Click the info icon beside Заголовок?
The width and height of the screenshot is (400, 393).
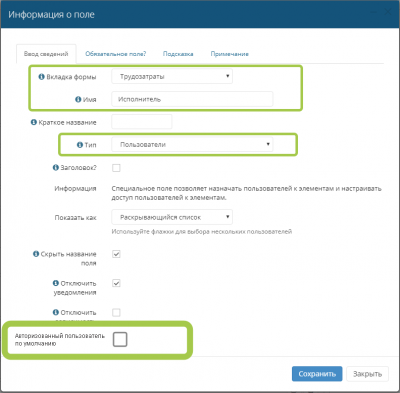[x=56, y=168]
